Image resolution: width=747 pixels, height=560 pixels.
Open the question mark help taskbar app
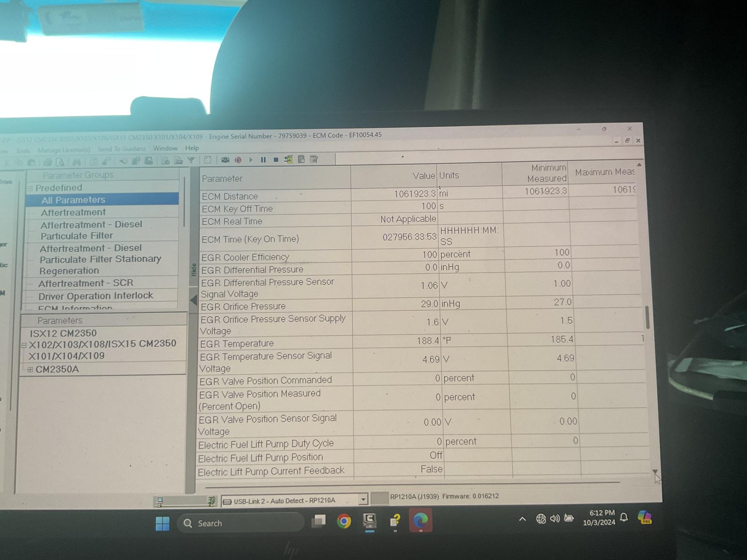[x=395, y=521]
